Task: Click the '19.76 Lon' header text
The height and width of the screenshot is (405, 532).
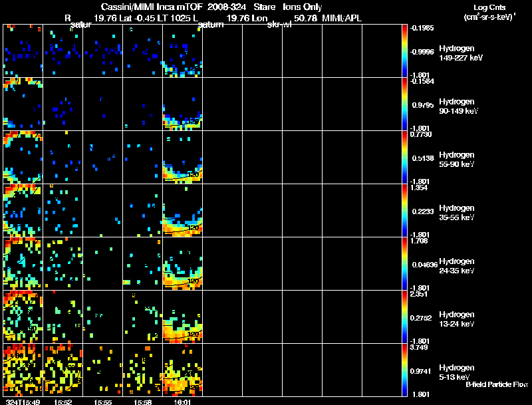Action: pos(247,19)
